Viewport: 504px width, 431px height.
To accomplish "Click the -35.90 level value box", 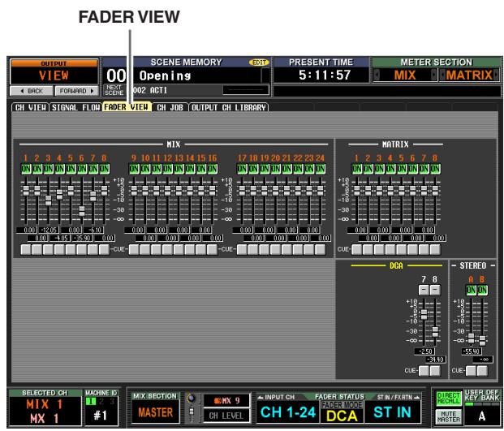I will click(x=82, y=238).
